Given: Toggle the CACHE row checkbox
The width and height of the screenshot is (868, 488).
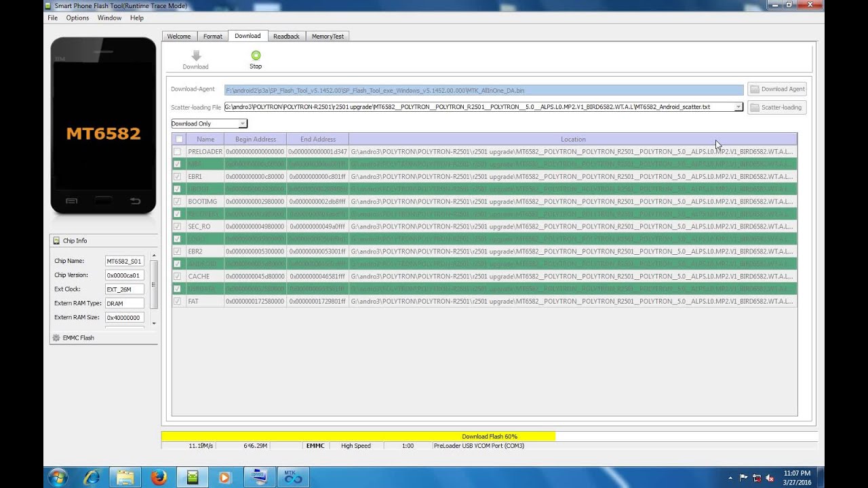Looking at the screenshot, I should (x=178, y=277).
